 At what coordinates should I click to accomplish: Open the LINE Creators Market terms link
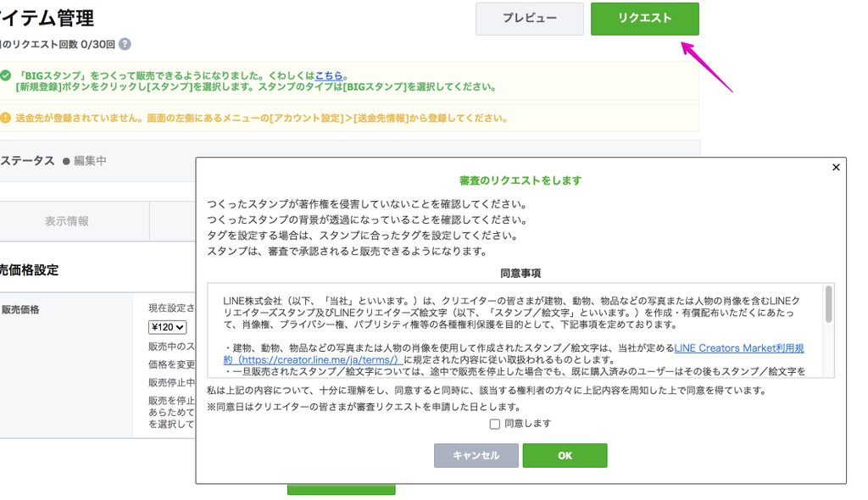(513, 354)
